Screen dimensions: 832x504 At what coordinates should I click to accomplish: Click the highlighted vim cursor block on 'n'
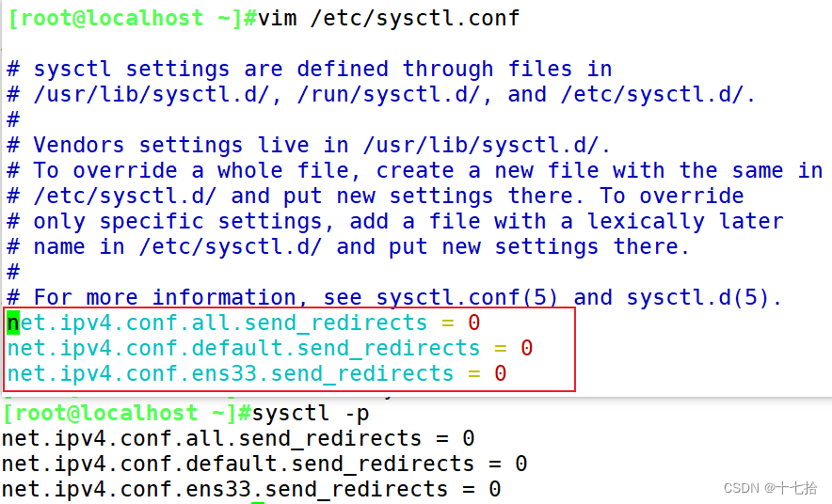click(13, 323)
